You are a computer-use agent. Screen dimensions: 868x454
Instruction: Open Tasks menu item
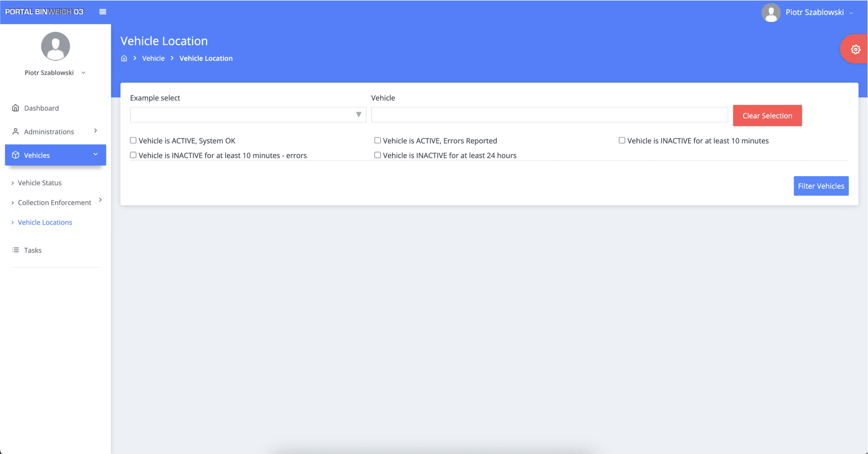[55, 250]
